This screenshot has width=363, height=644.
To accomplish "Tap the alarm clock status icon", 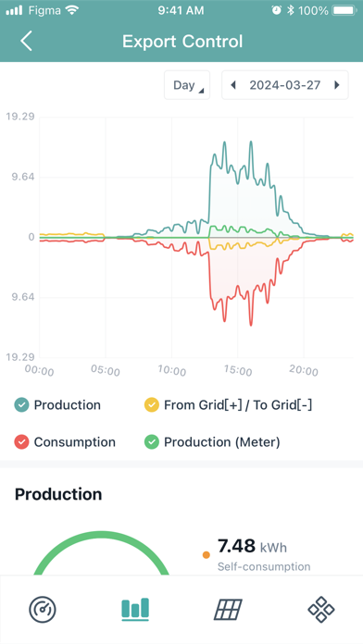I will [277, 10].
